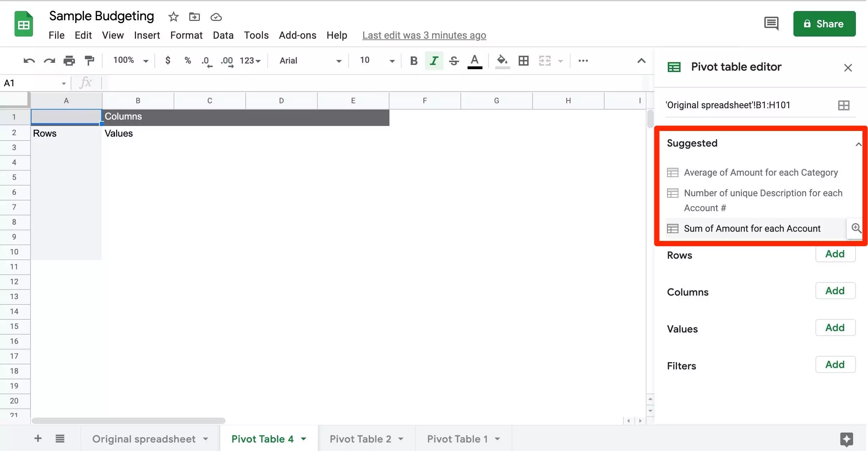The width and height of the screenshot is (868, 451).
Task: Switch to Original spreadsheet tab
Action: click(144, 439)
